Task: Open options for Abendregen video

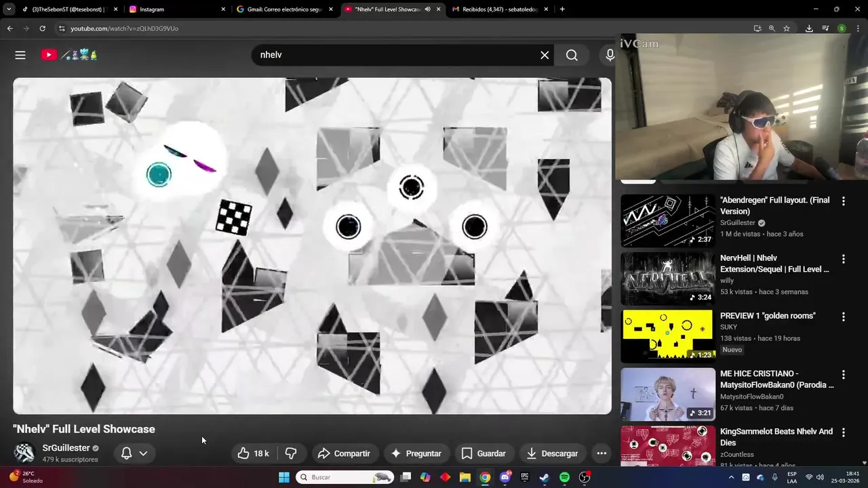Action: click(844, 201)
